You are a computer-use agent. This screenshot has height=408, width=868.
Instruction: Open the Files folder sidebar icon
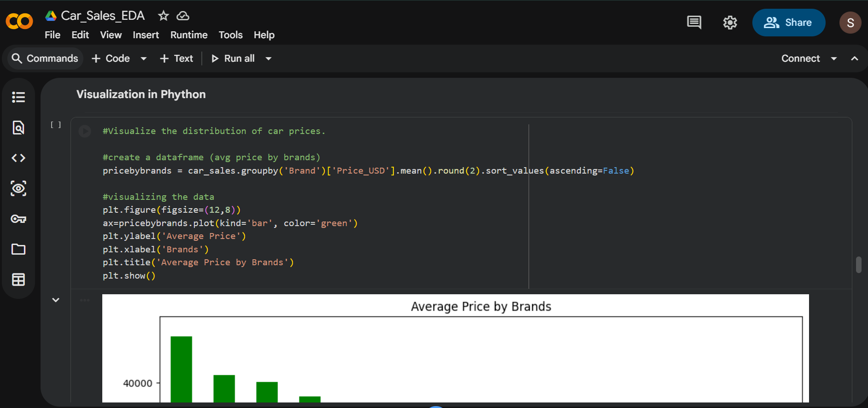(x=18, y=249)
